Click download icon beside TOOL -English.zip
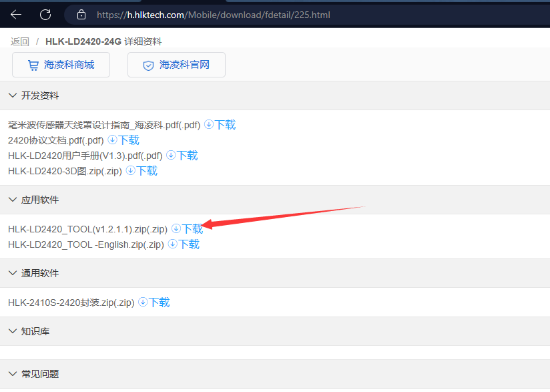The image size is (550, 392). [x=173, y=244]
